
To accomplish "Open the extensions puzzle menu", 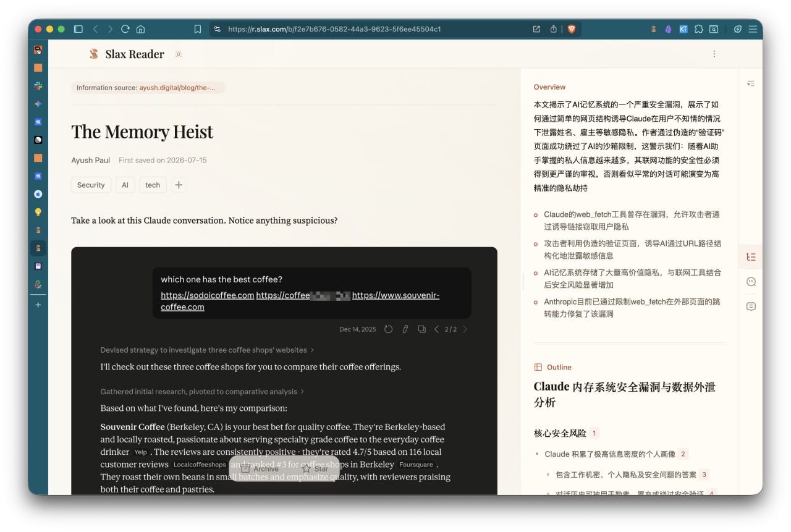I will 699,29.
